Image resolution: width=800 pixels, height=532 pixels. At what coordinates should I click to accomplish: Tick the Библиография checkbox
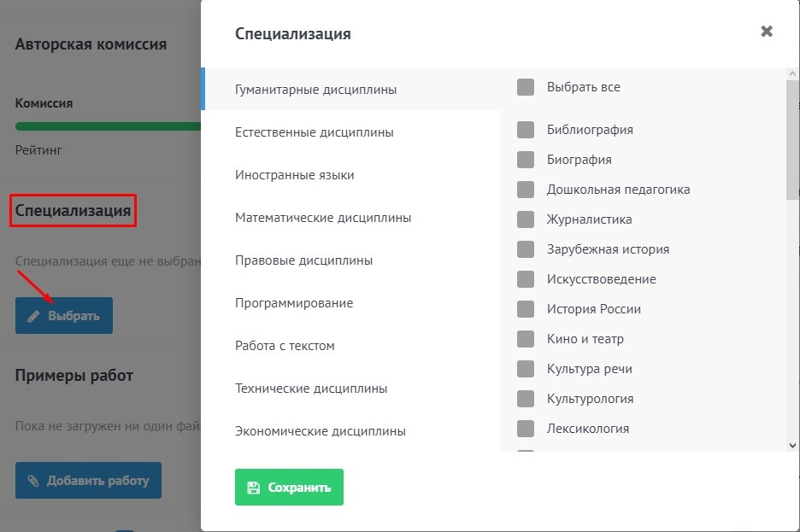pos(526,130)
